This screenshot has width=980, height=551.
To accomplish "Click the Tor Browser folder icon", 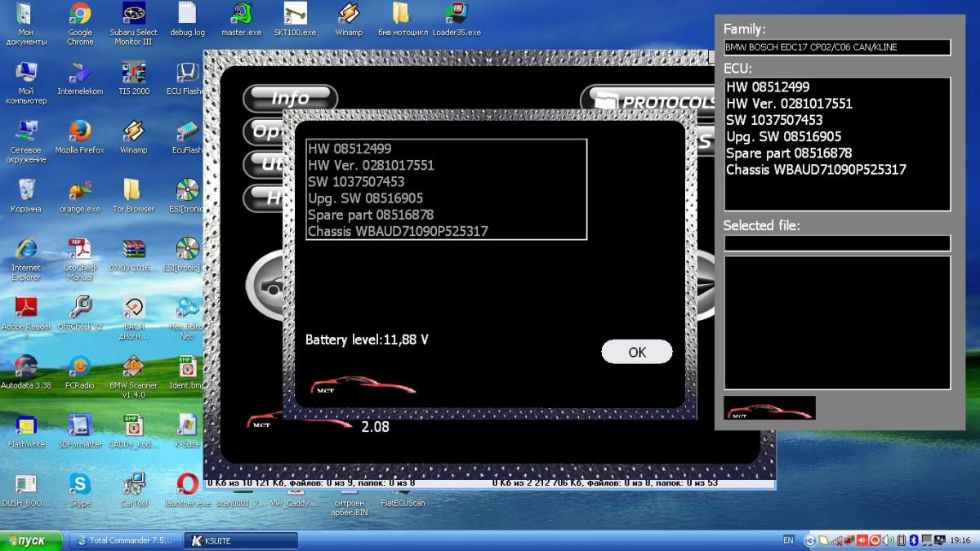I will (133, 190).
